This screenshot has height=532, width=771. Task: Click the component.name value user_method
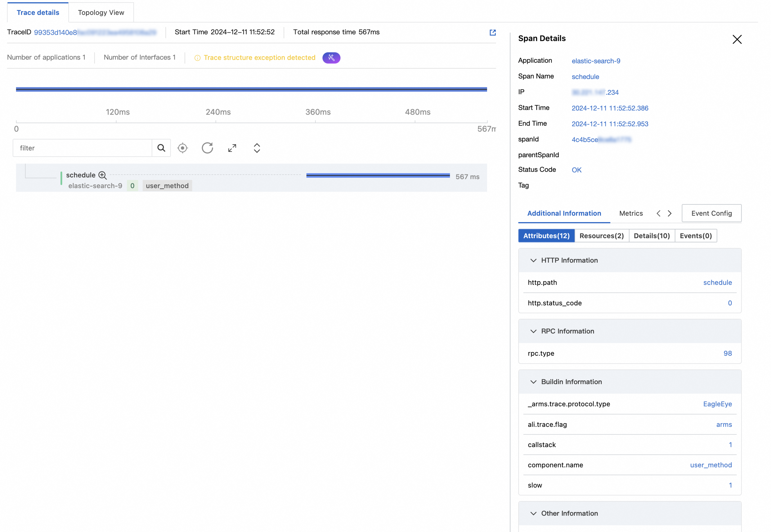coord(711,465)
